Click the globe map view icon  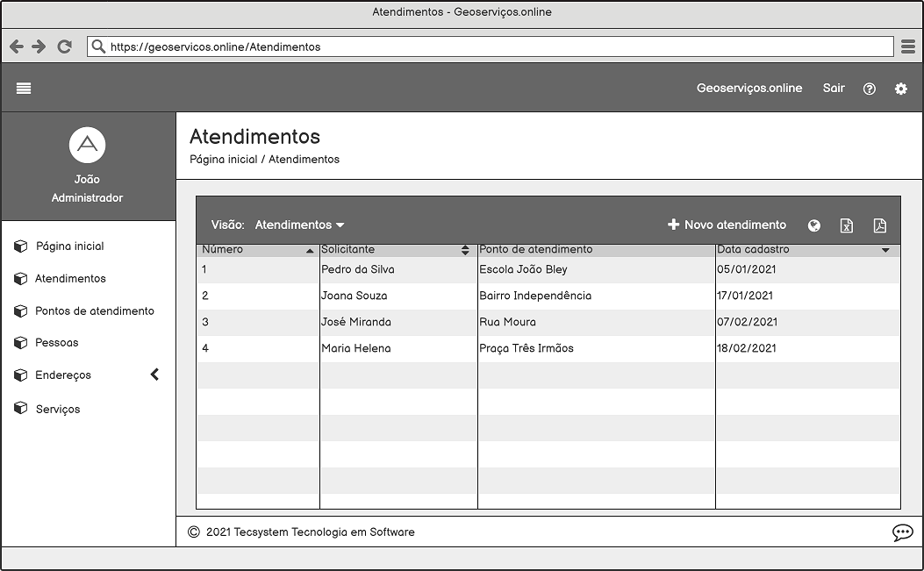pos(814,225)
